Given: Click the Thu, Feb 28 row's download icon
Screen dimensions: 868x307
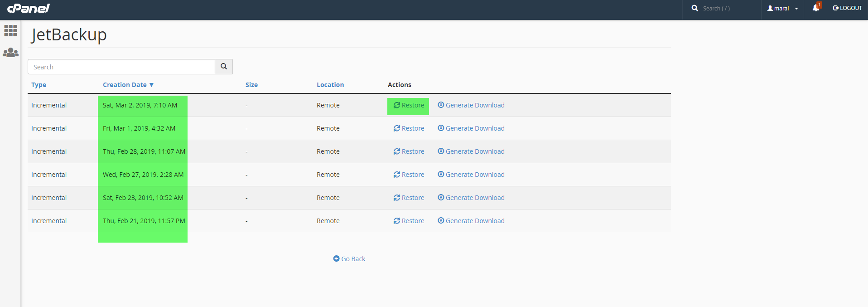Looking at the screenshot, I should [441, 151].
